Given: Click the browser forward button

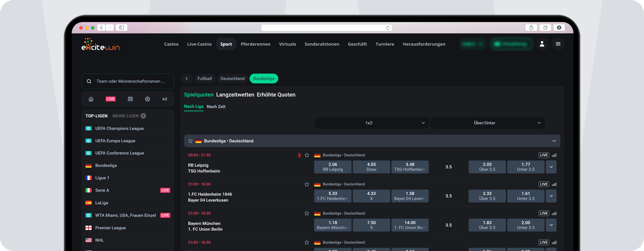Looking at the screenshot, I should tap(110, 28).
